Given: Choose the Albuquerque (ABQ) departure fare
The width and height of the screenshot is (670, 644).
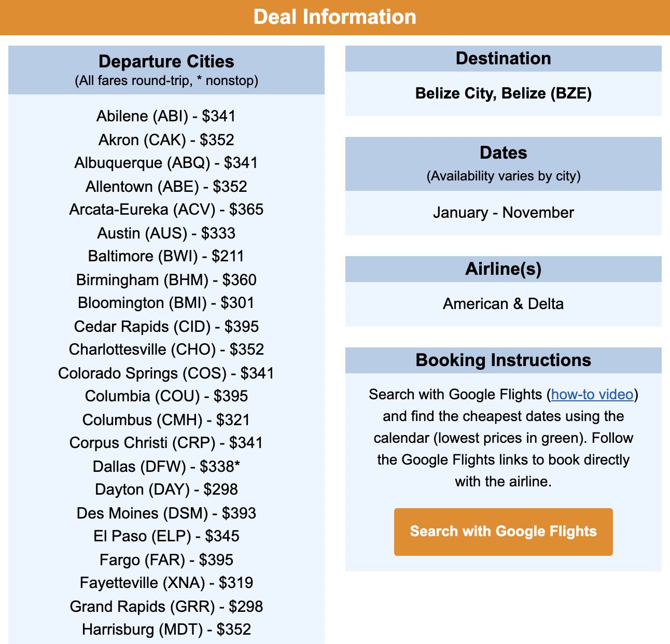Looking at the screenshot, I should (166, 163).
